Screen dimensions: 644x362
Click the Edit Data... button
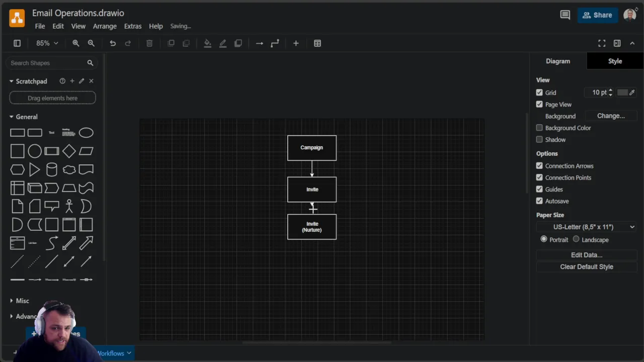point(587,255)
